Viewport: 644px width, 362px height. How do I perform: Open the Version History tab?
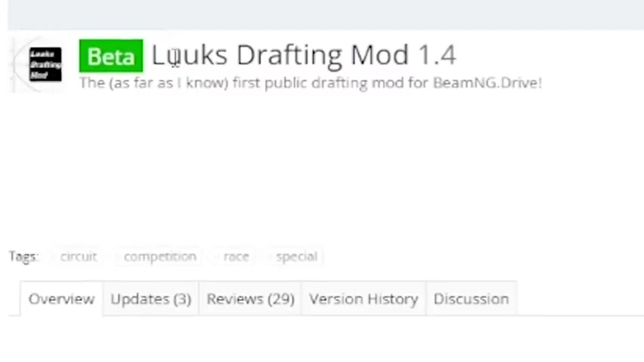[x=363, y=299]
